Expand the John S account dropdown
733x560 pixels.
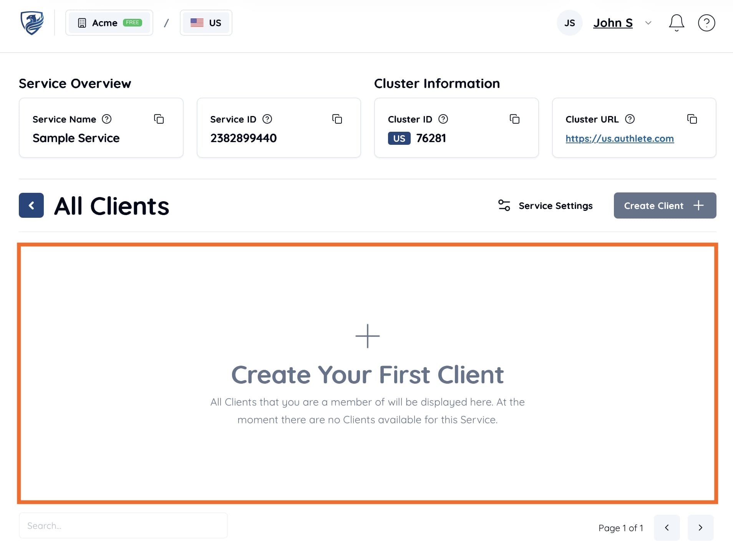[648, 23]
